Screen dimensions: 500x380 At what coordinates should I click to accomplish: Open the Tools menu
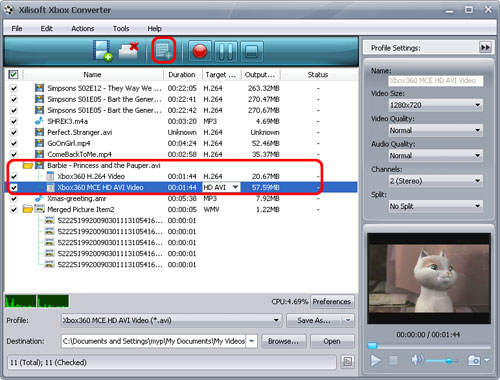point(121,28)
